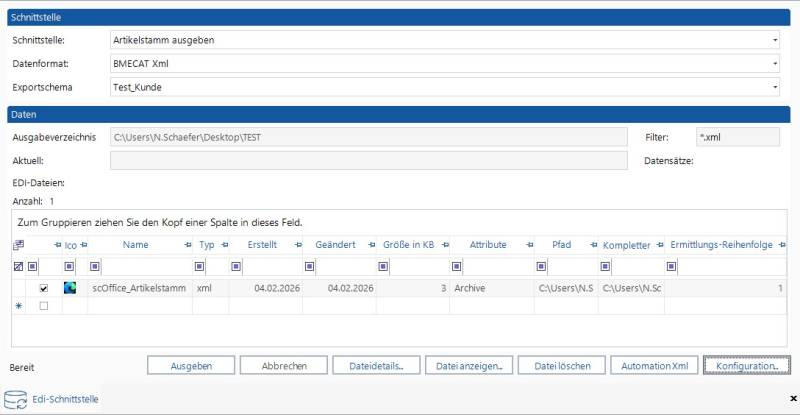Open the Schnittstelle dropdown
Viewport: 800px width, 415px height.
point(775,40)
